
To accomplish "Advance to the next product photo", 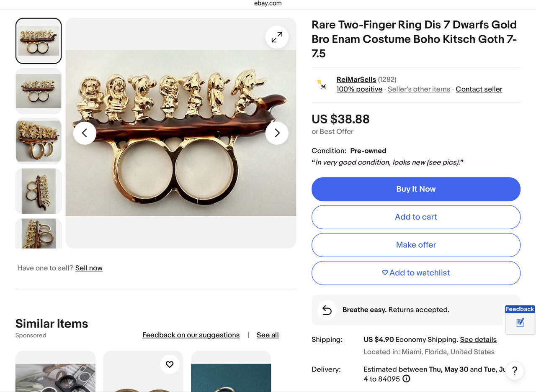I will (277, 133).
